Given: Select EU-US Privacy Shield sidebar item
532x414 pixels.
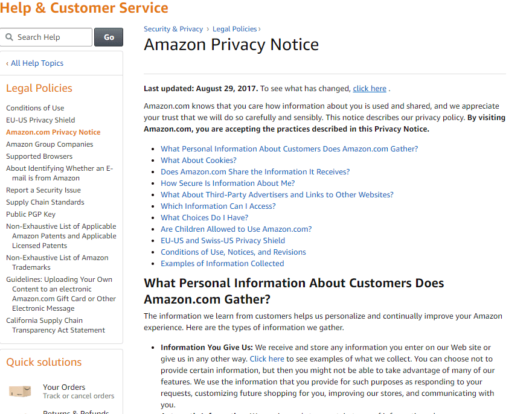Looking at the screenshot, I should coord(40,120).
